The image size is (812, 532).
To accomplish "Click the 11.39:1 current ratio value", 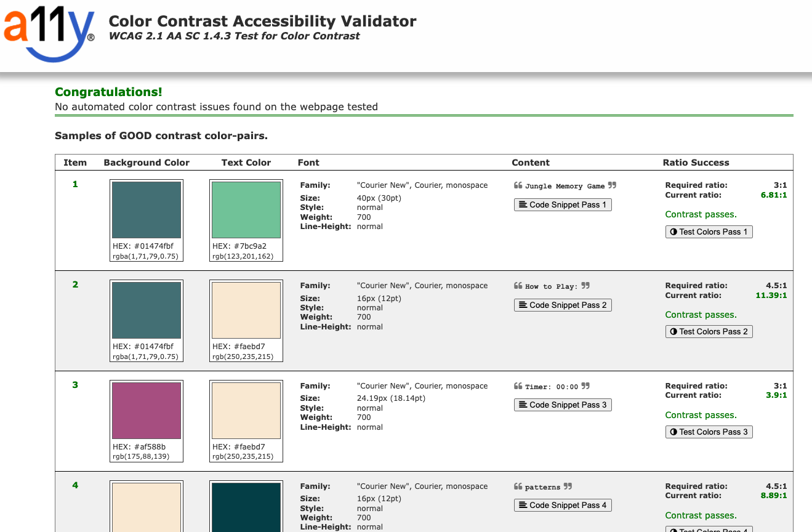I will (x=771, y=296).
